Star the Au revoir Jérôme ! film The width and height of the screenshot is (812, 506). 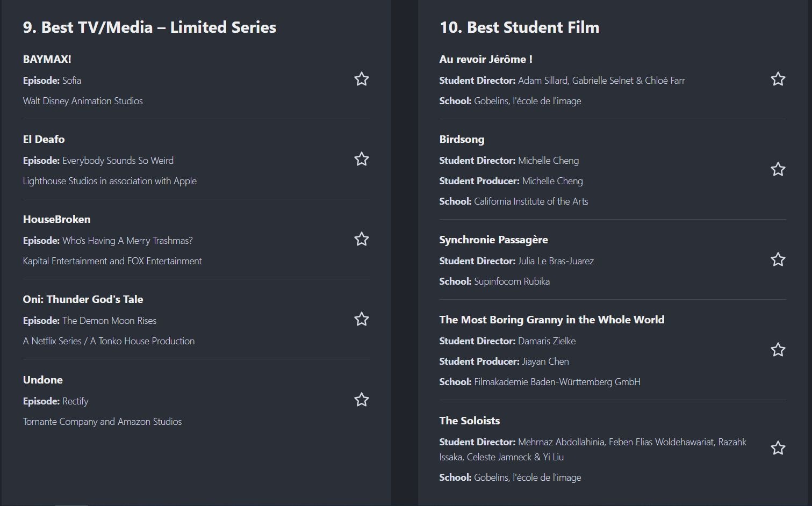(x=778, y=79)
